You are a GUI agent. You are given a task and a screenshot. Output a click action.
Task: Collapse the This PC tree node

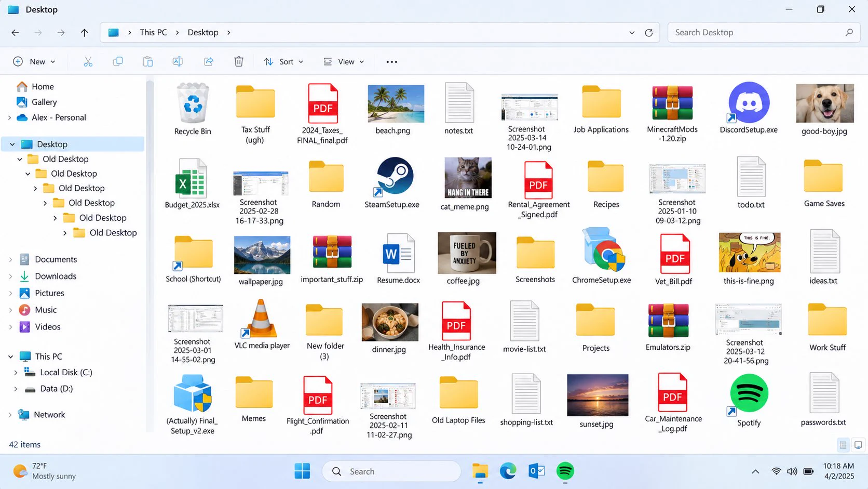click(x=10, y=356)
